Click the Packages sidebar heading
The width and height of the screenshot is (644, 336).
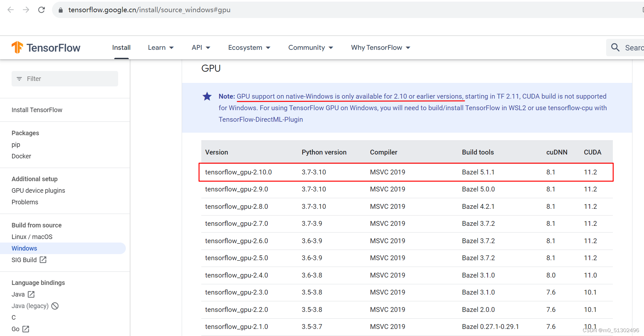point(25,133)
